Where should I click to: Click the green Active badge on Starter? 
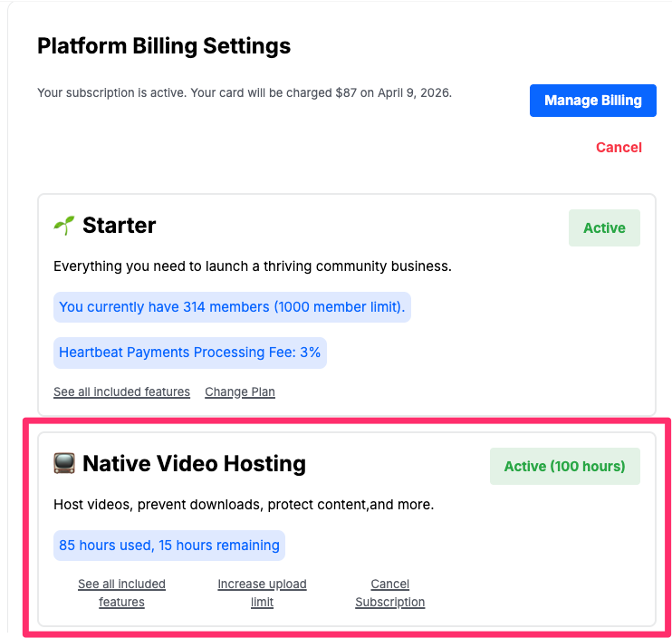[x=604, y=228]
